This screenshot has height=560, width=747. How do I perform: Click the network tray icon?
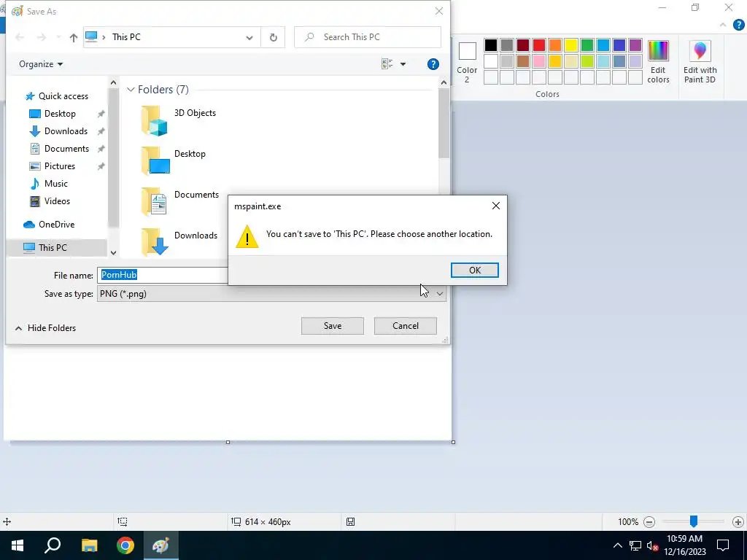[635, 545]
